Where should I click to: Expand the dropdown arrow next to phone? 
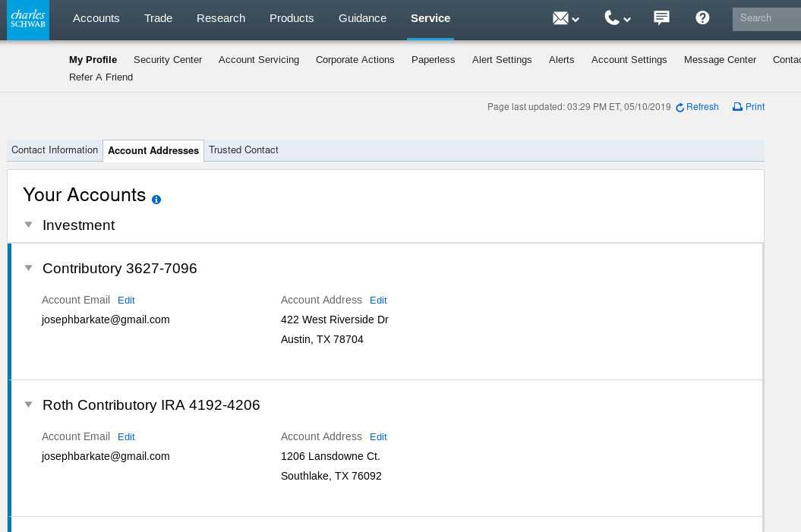(x=627, y=20)
